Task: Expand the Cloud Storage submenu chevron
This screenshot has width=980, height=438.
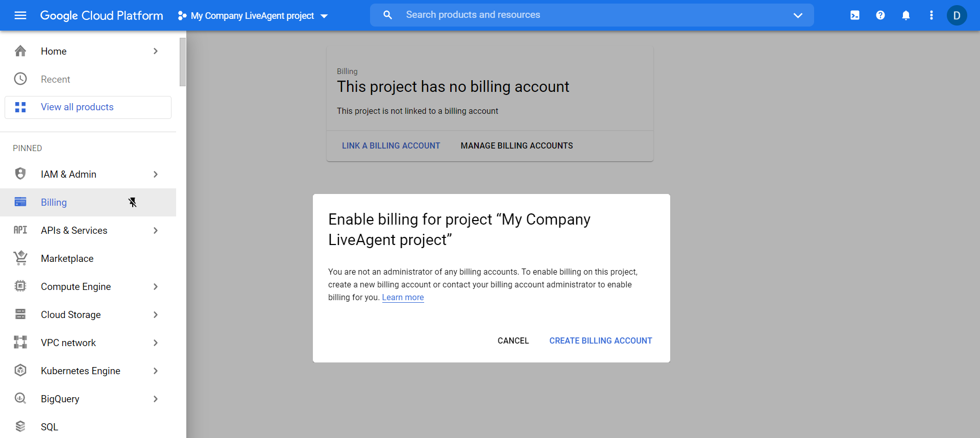Action: tap(156, 314)
